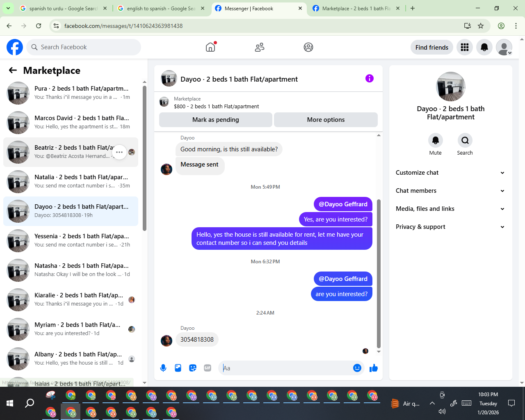Image resolution: width=525 pixels, height=420 pixels.
Task: Show hidden system tray icons
Action: click(x=432, y=403)
